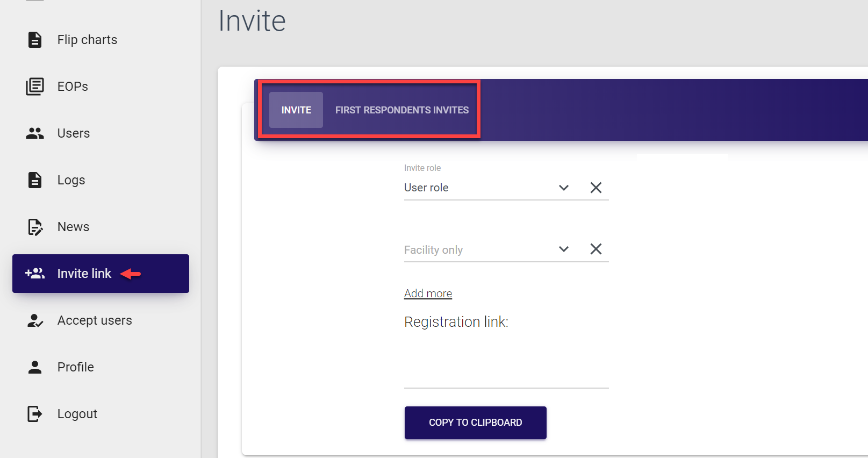
Task: Expand the Facility only dropdown chevron
Action: pos(564,249)
